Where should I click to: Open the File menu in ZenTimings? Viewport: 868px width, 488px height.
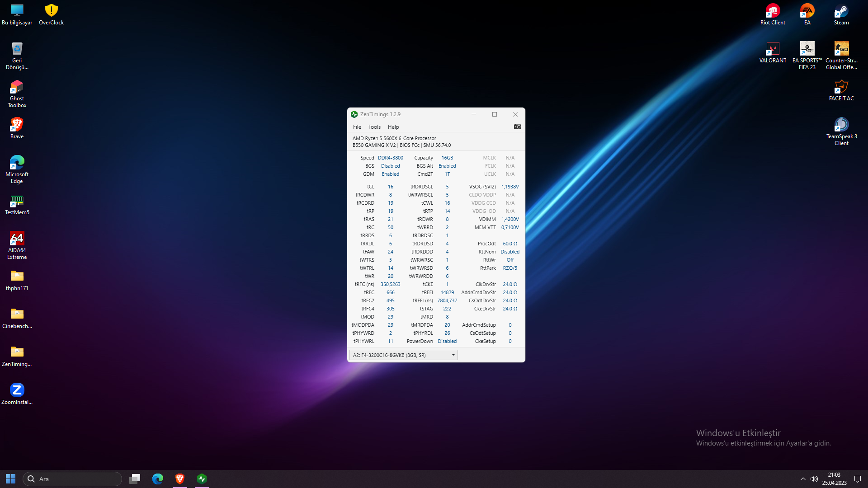click(357, 127)
